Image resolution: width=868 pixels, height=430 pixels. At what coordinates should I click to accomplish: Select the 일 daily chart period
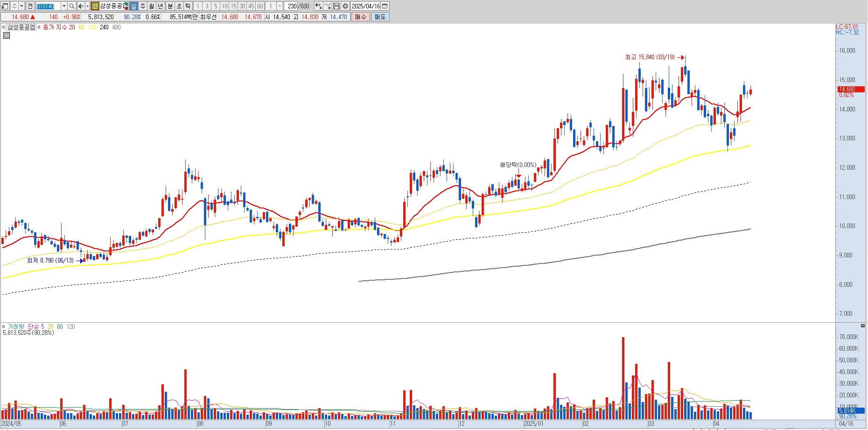[134, 6]
